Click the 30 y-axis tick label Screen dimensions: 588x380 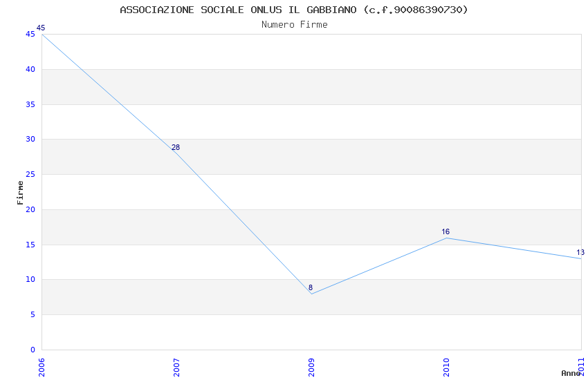point(30,140)
